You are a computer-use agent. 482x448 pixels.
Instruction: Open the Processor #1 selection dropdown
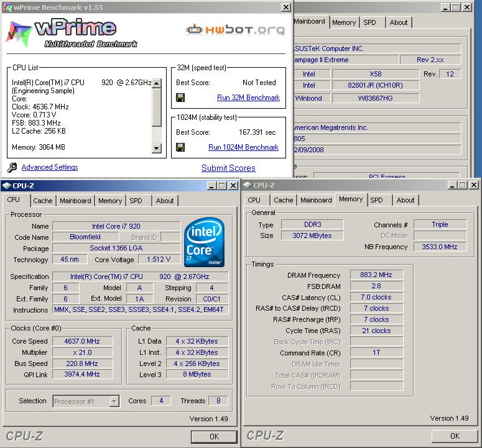114,401
